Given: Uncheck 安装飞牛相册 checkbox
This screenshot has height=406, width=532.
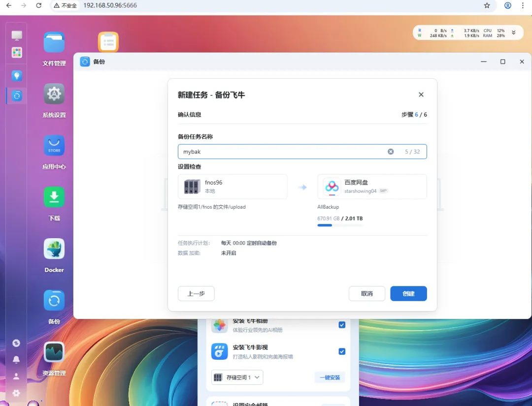Looking at the screenshot, I should coord(342,325).
